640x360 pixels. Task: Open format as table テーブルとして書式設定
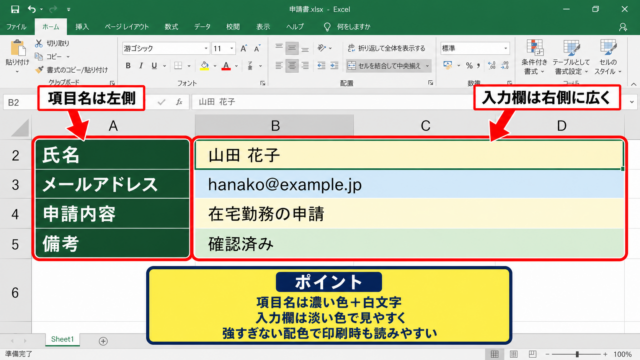coord(571,57)
